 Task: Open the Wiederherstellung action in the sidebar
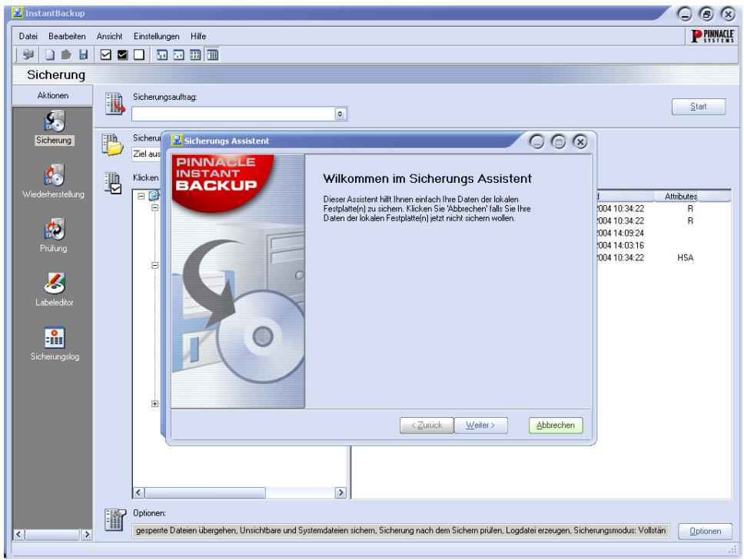pyautogui.click(x=53, y=181)
